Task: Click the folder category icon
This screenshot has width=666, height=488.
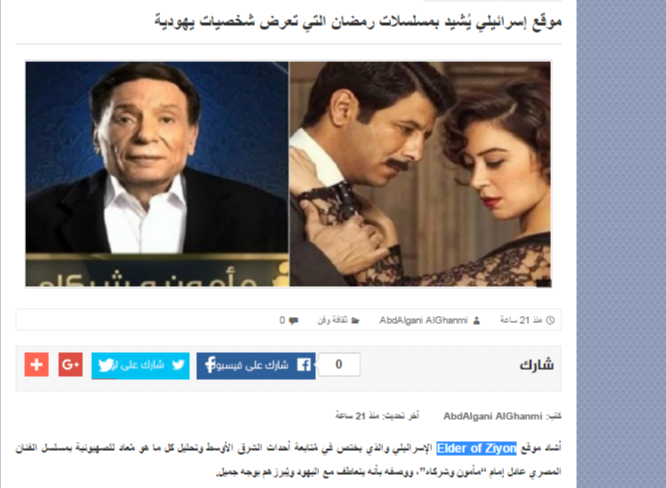Action: click(356, 321)
